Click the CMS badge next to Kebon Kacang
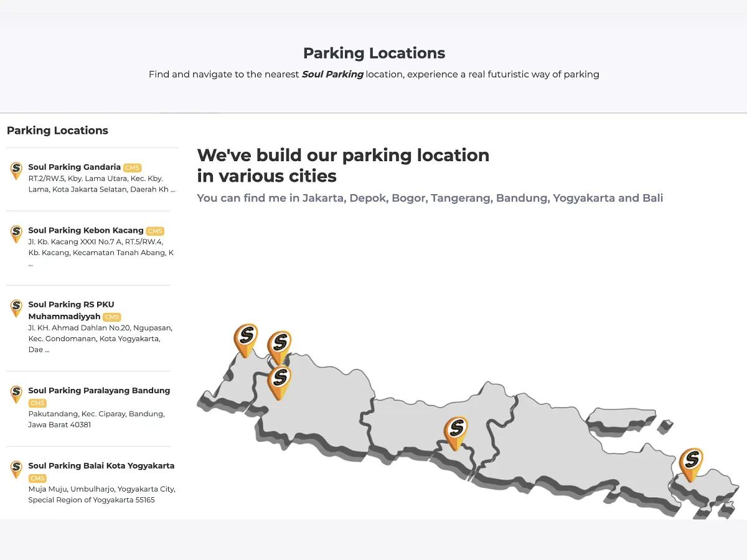 click(155, 231)
